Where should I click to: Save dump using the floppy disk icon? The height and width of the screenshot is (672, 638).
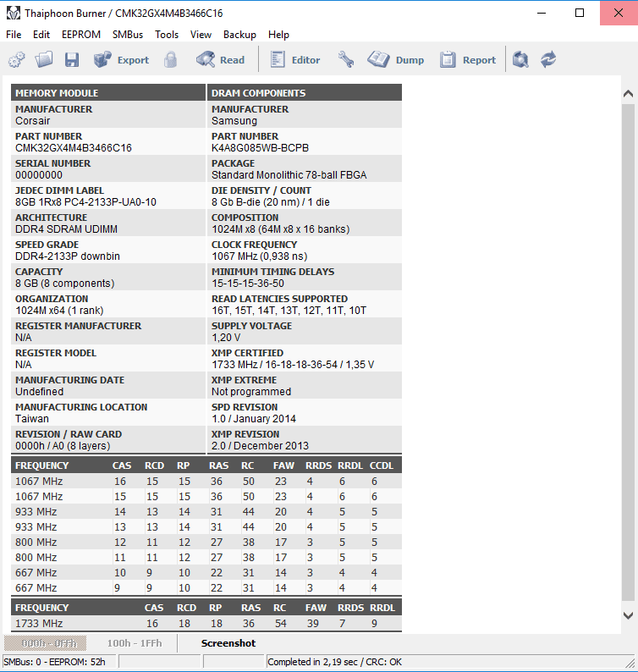pyautogui.click(x=72, y=59)
